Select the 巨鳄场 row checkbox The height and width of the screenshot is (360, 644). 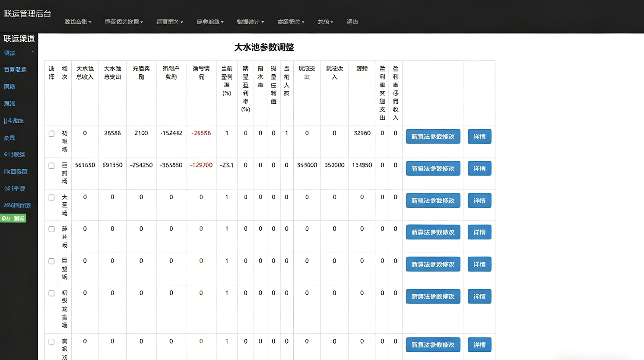pos(51,166)
